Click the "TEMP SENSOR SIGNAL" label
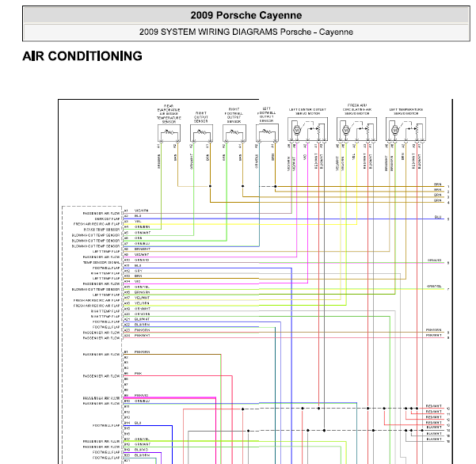The image size is (476, 464). pyautogui.click(x=101, y=263)
